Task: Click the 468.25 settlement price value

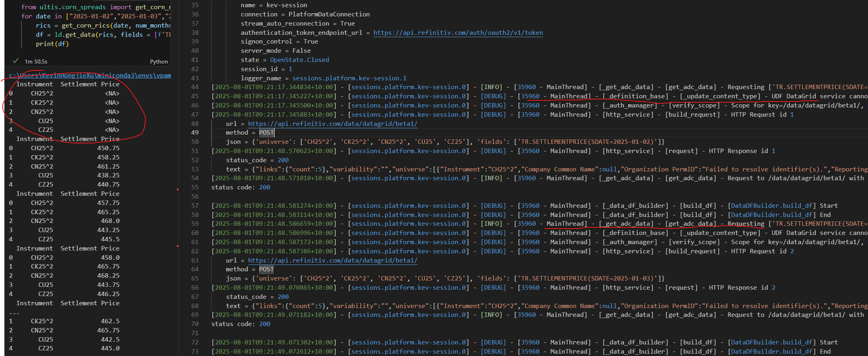Action: pos(108,276)
